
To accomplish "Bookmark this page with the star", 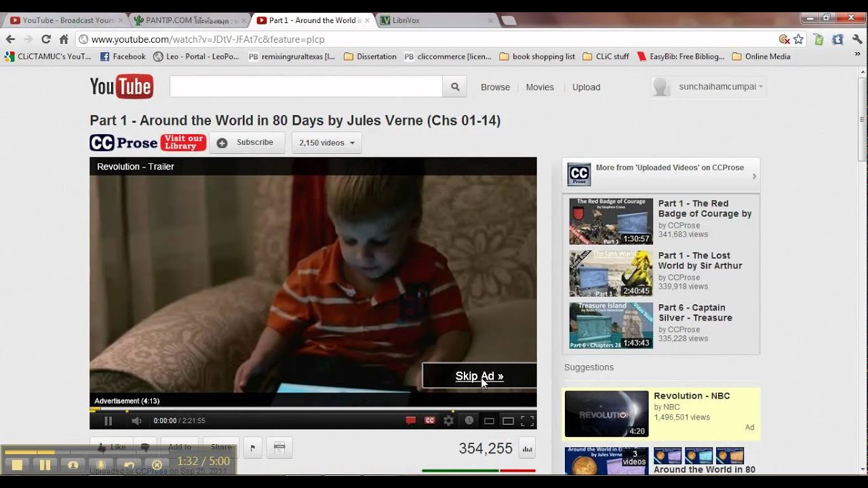I will point(798,39).
